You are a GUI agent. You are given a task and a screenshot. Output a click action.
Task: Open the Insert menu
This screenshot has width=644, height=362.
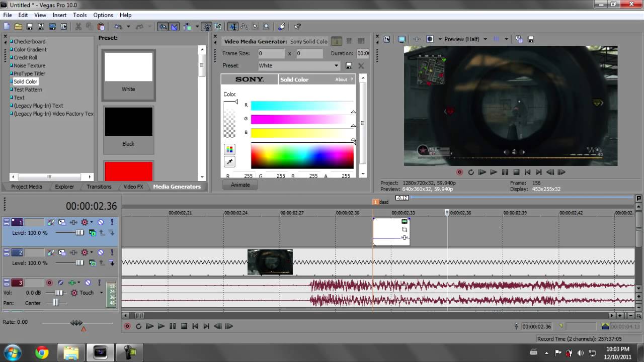(59, 15)
